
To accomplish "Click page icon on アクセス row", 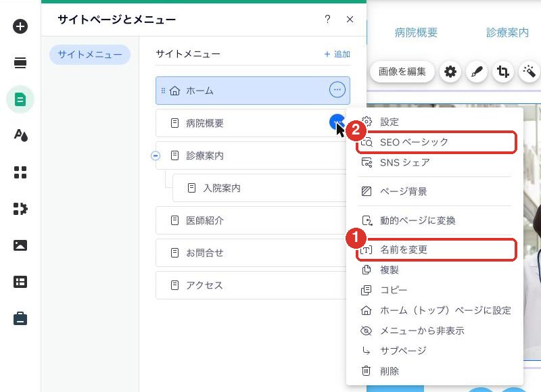I will coord(175,285).
